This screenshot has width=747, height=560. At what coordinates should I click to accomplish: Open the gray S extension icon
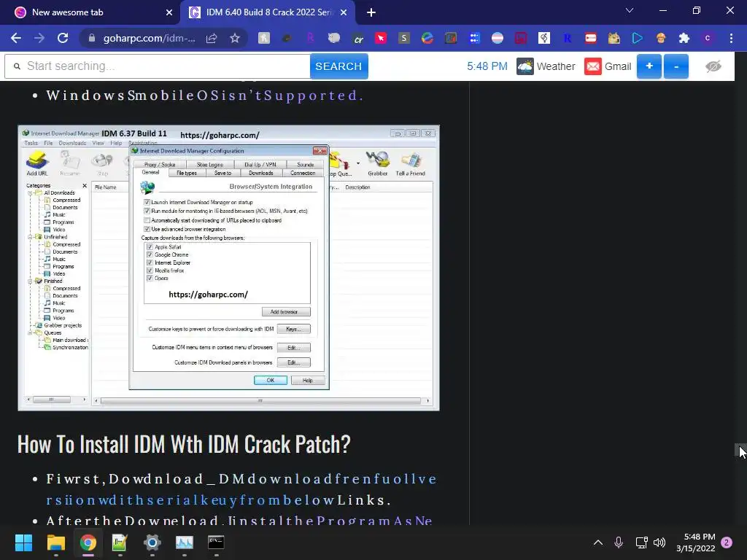click(404, 38)
